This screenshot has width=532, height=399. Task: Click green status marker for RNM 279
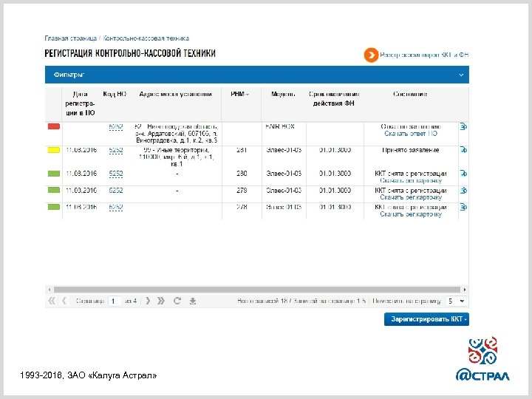[54, 190]
